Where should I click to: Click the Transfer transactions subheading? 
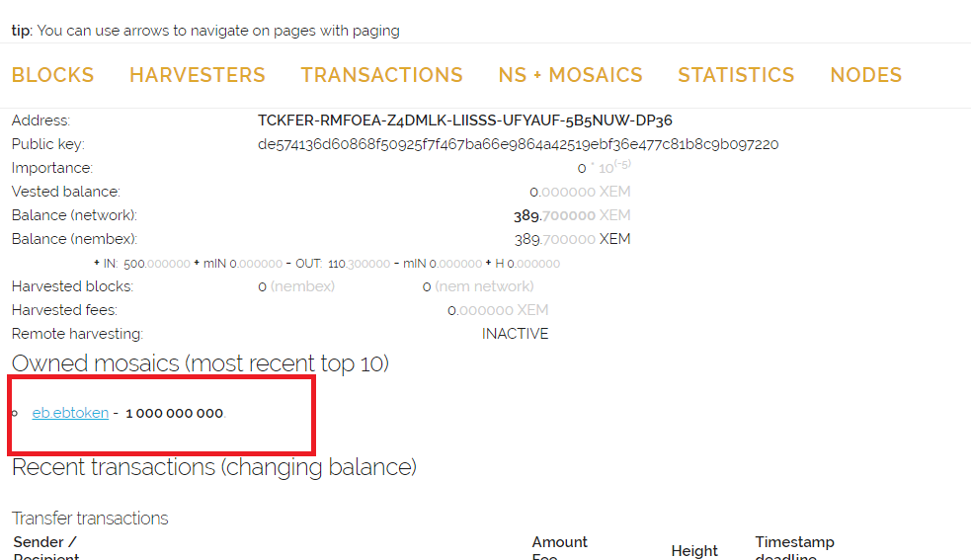(x=90, y=519)
